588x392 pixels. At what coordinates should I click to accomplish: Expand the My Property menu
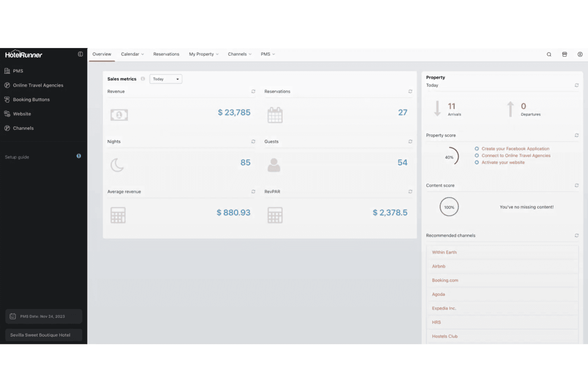coord(204,54)
